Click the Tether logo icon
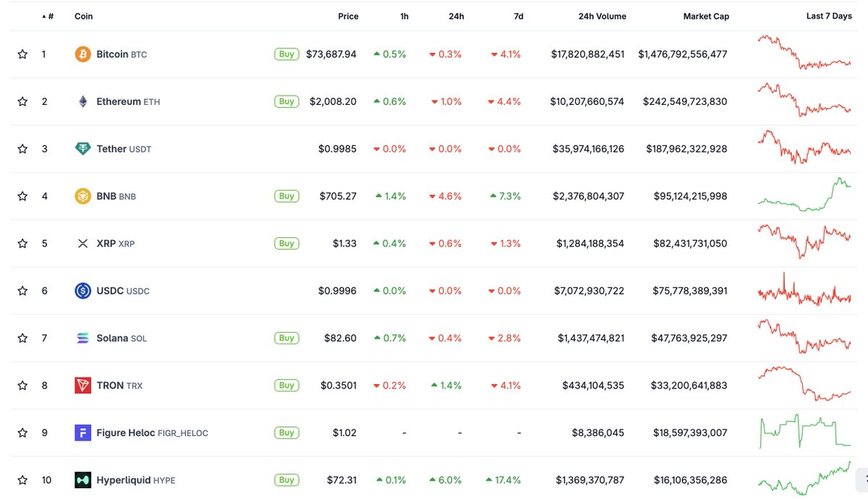Viewport: 868px width, 502px height. [83, 149]
